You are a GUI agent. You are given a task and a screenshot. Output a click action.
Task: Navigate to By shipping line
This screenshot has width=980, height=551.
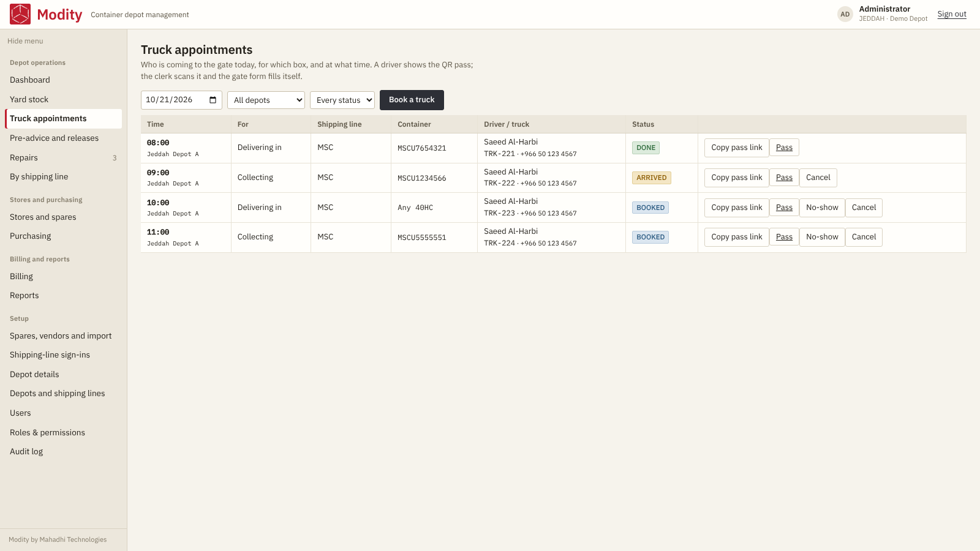tap(64, 177)
